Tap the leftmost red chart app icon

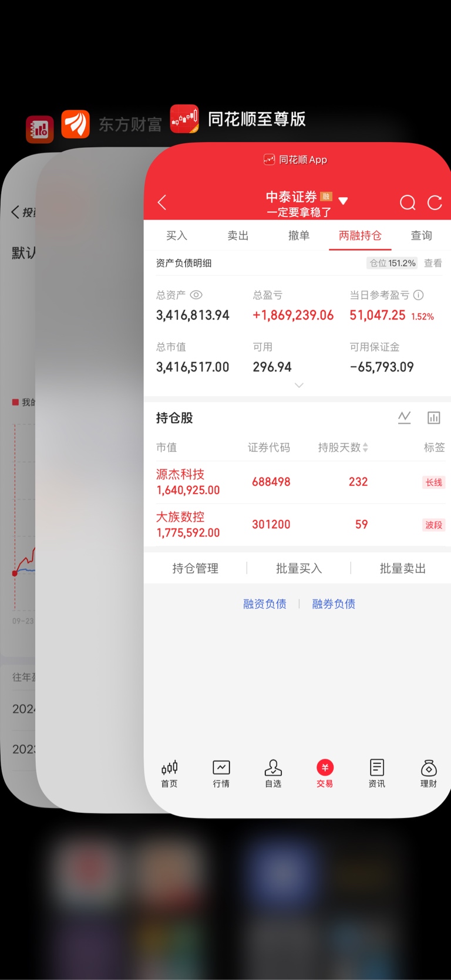40,129
